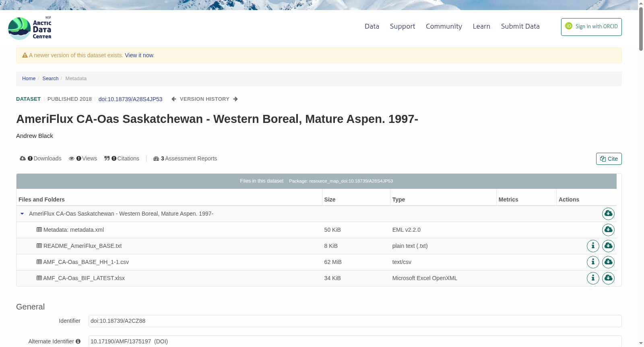Open the Learn menu
Image resolution: width=644 pixels, height=347 pixels.
(481, 26)
